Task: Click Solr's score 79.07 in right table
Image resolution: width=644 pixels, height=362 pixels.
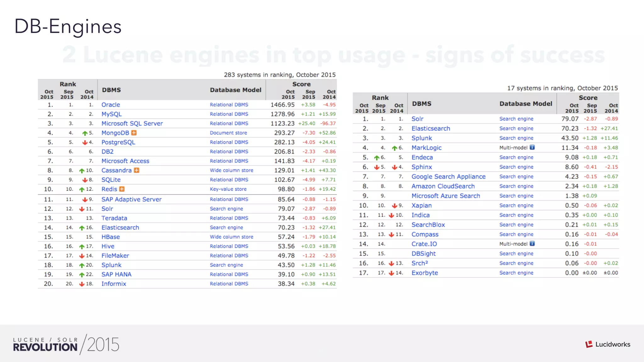Action: click(x=570, y=119)
